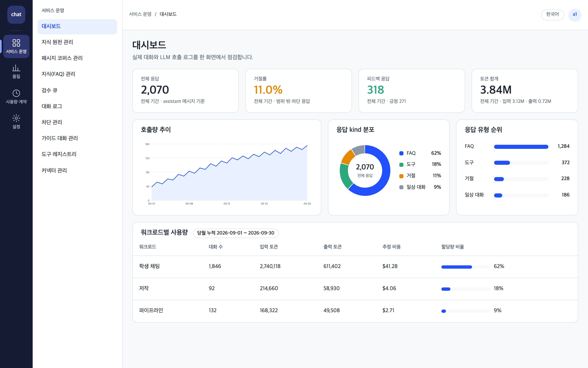Click the green 도구 legend swatch

coord(401,165)
